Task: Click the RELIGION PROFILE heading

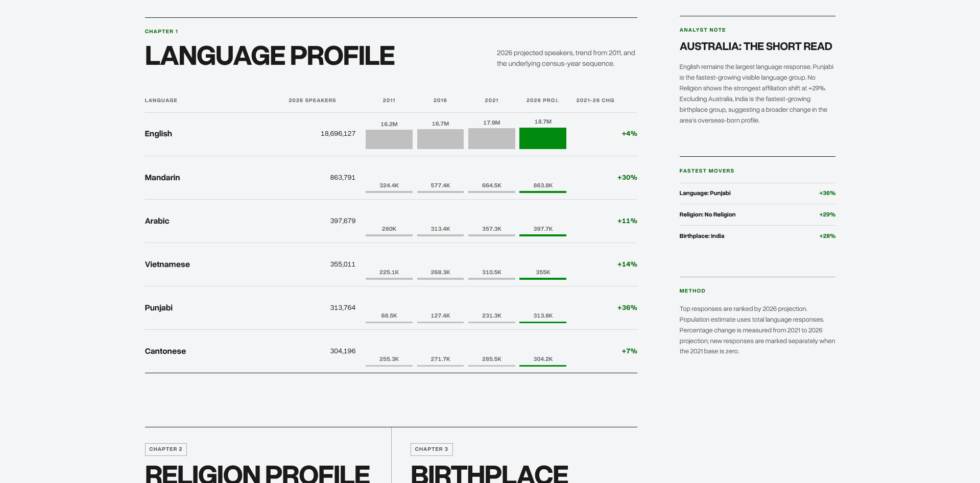Action: (257, 473)
